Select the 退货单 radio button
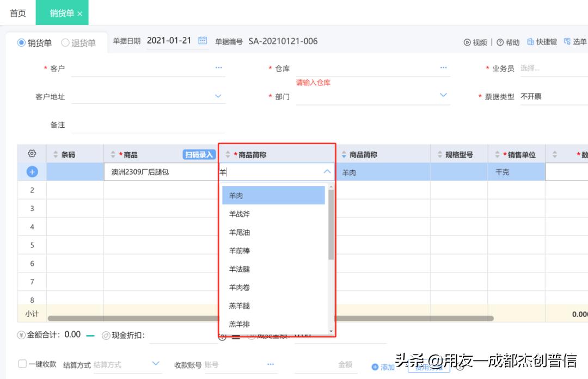 tap(64, 43)
